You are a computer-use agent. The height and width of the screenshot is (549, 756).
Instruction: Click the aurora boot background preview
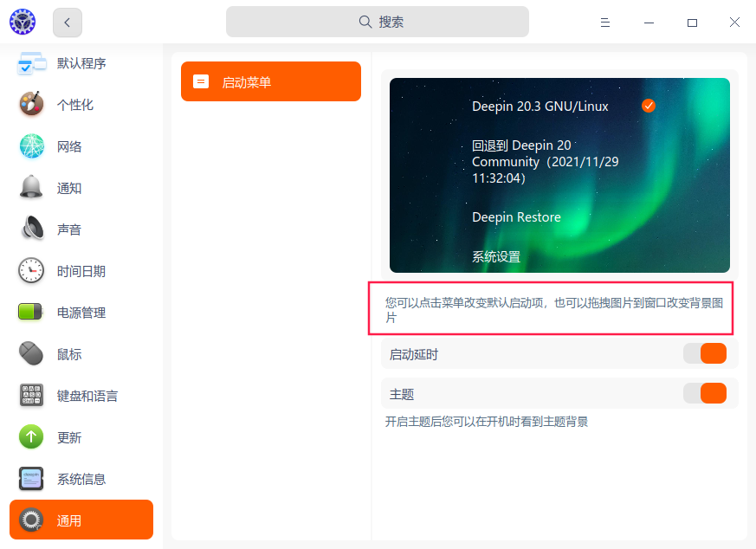[x=559, y=175]
